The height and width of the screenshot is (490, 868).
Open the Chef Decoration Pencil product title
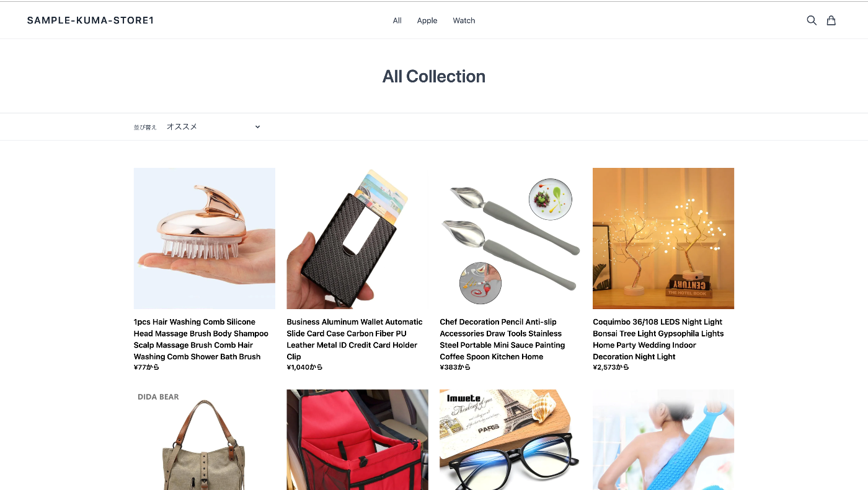(x=503, y=339)
